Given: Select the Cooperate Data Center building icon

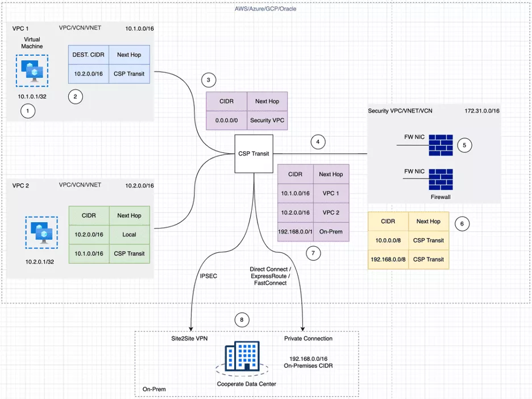Looking at the screenshot, I should [x=243, y=356].
